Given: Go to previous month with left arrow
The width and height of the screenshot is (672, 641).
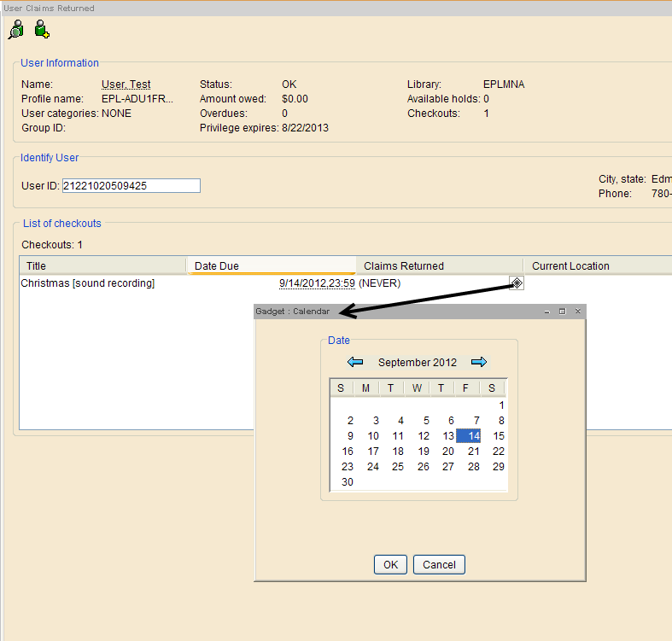Looking at the screenshot, I should (x=355, y=362).
